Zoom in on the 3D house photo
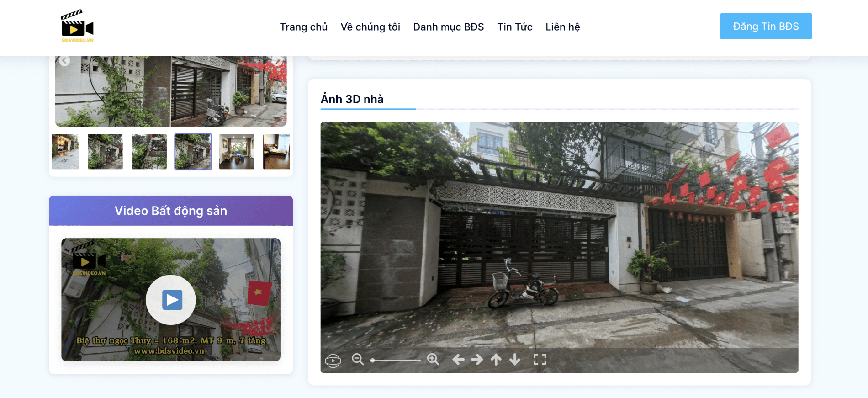 (433, 360)
